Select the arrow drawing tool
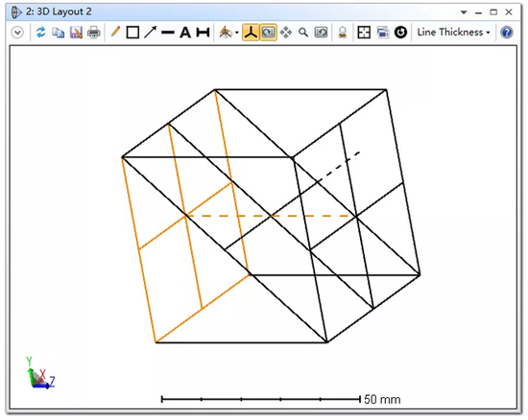Viewport: 528px width, 420px height. pyautogui.click(x=150, y=33)
